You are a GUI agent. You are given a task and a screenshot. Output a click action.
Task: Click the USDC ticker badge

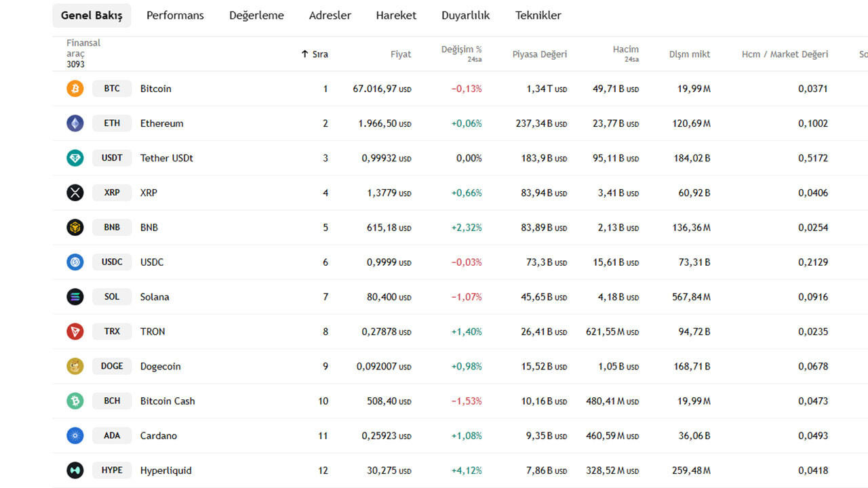112,262
